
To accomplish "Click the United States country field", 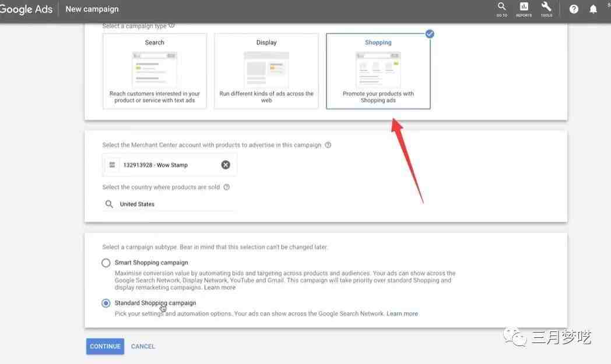I will (x=169, y=204).
